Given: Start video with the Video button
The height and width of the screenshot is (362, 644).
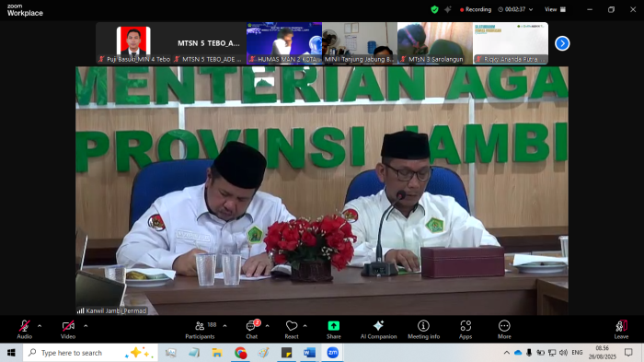Looking at the screenshot, I should [x=68, y=330].
